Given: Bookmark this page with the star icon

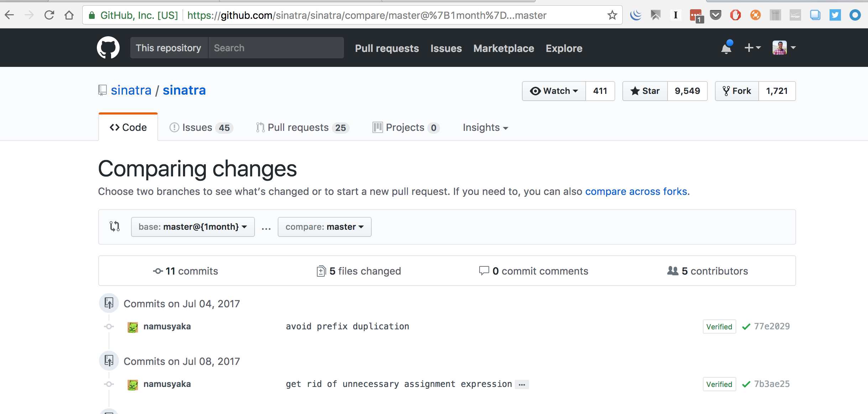Looking at the screenshot, I should click(x=612, y=15).
